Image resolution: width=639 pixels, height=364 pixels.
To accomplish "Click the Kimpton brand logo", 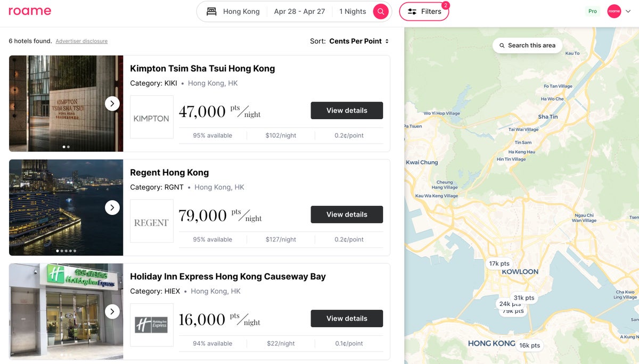I will (152, 117).
